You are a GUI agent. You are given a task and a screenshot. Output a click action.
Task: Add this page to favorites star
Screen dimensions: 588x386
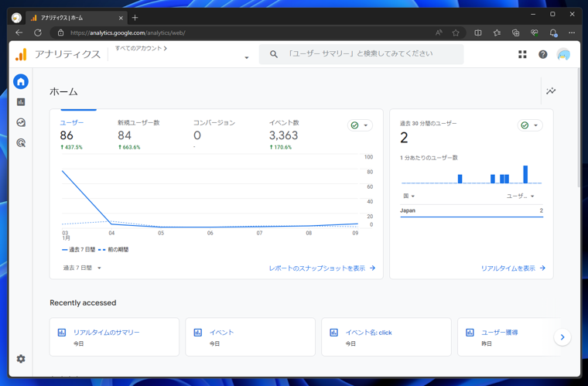tap(456, 32)
